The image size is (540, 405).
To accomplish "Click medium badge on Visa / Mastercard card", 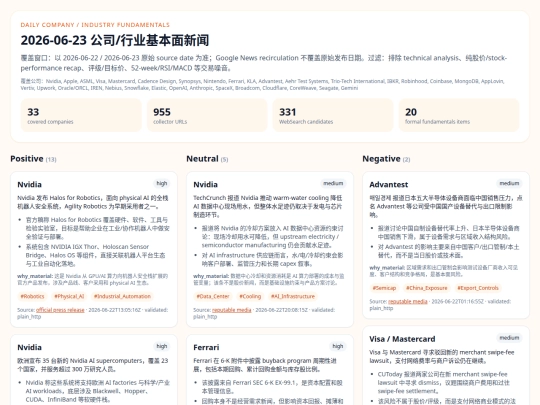I will pos(509,338).
